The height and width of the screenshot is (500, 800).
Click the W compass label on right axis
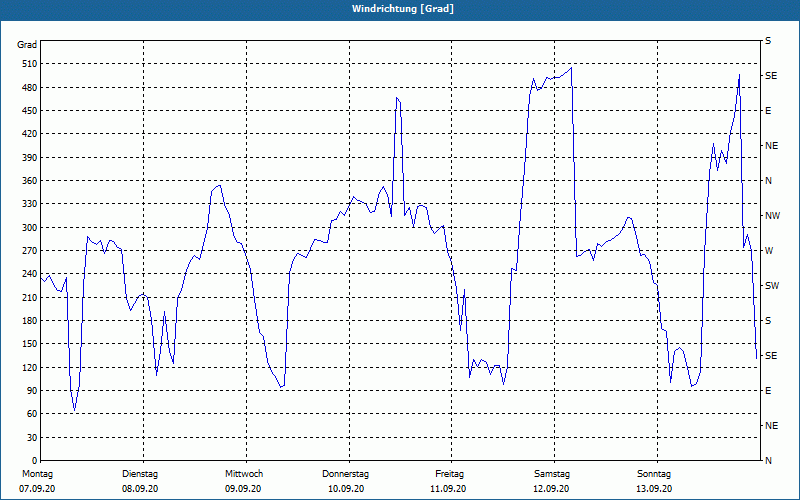pos(769,251)
